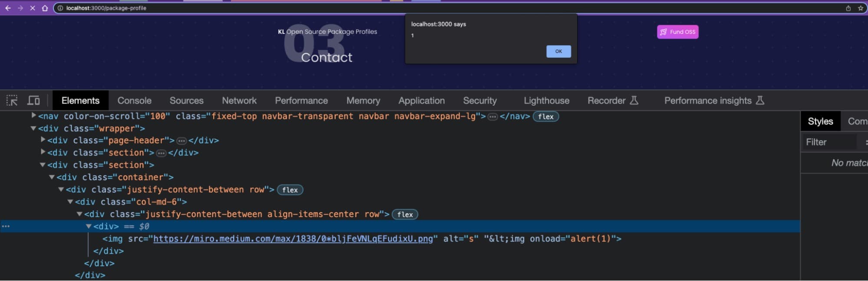The image size is (868, 281).
Task: Toggle flex badge on align-items-center row
Action: coord(405,215)
